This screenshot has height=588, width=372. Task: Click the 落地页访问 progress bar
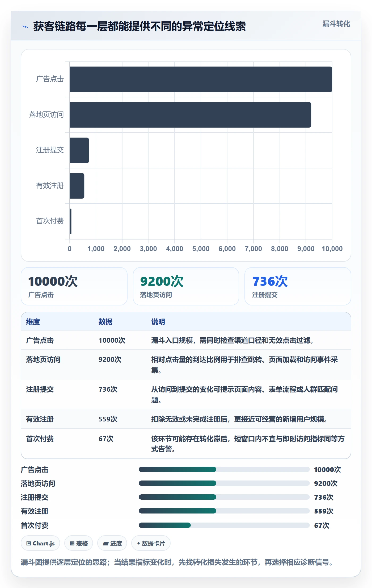[x=224, y=483]
